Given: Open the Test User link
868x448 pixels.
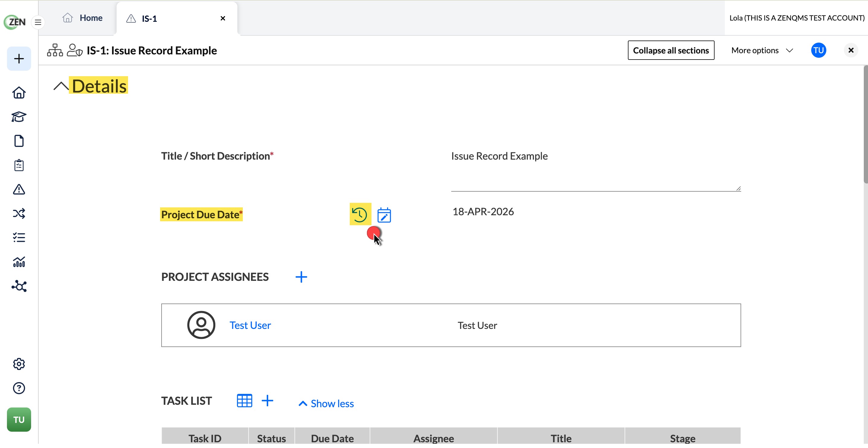Looking at the screenshot, I should point(250,325).
